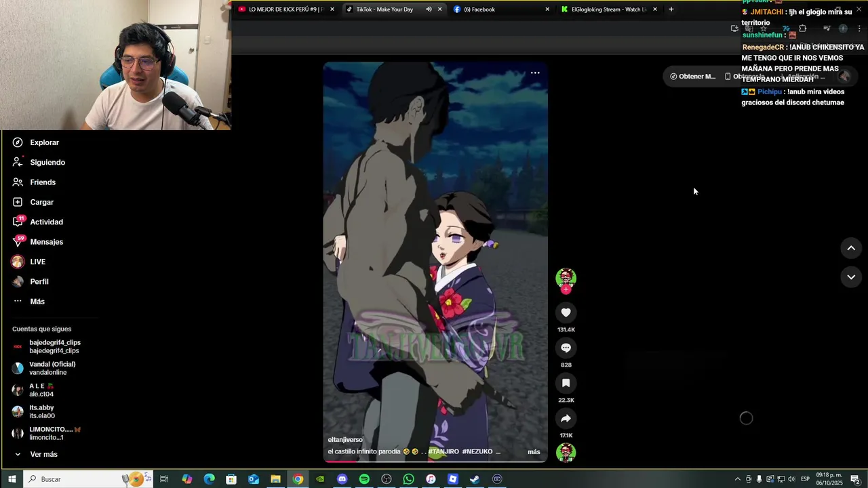
Task: Open NVIDIA app from taskbar
Action: pos(320,479)
